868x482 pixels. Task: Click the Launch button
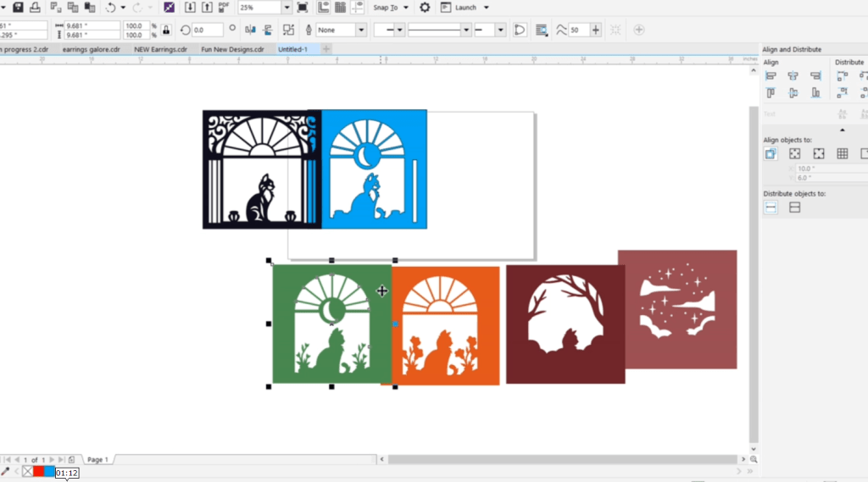click(466, 7)
